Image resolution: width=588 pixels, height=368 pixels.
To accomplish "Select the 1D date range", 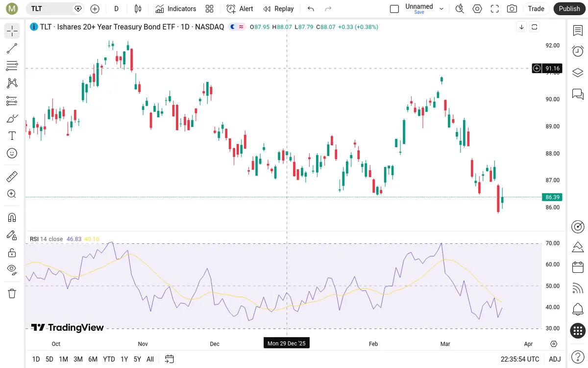I will click(x=36, y=359).
